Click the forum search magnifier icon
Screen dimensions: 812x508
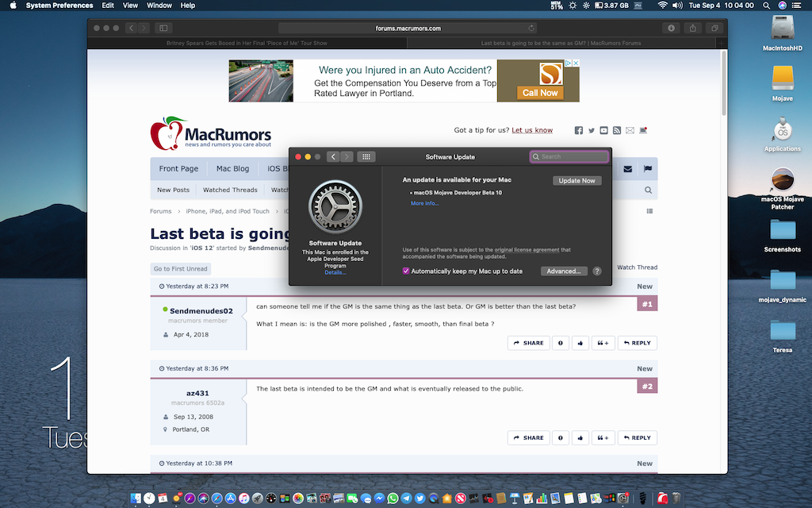tap(648, 190)
